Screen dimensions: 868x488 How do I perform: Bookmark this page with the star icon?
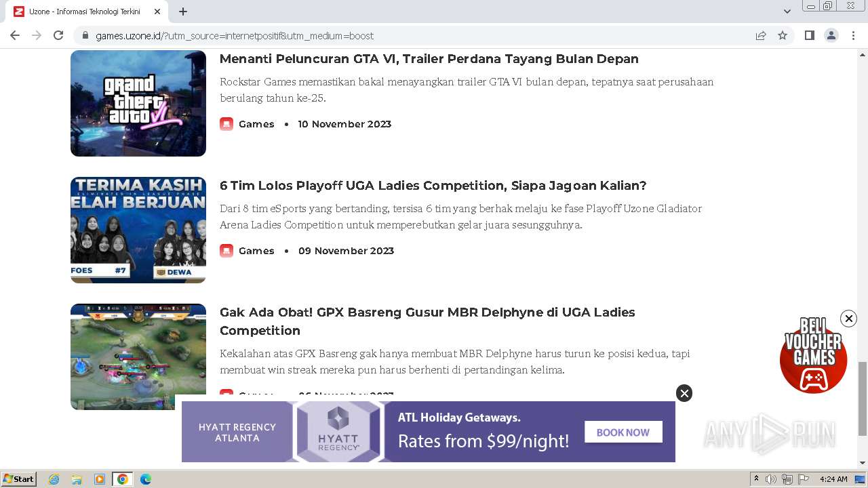pos(783,36)
